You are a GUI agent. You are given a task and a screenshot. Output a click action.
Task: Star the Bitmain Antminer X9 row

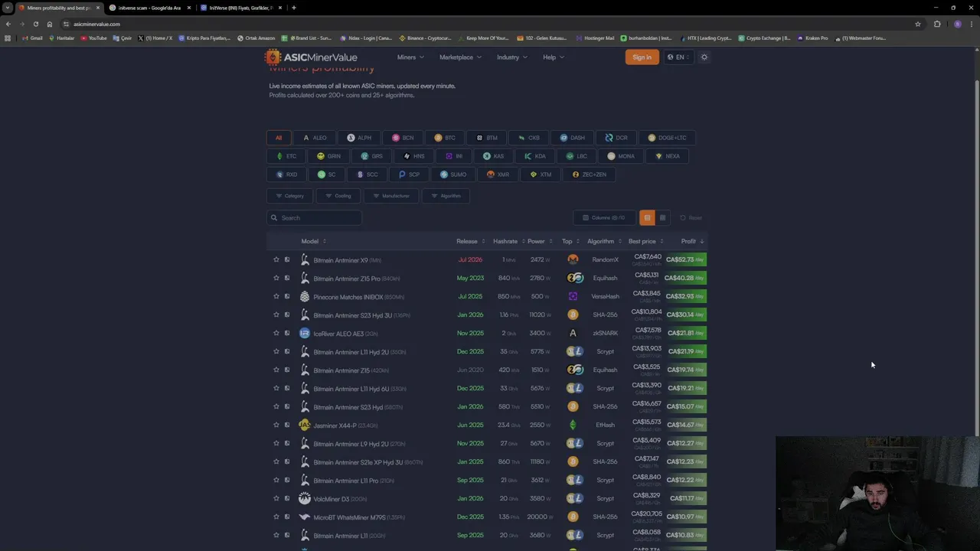[x=276, y=259]
